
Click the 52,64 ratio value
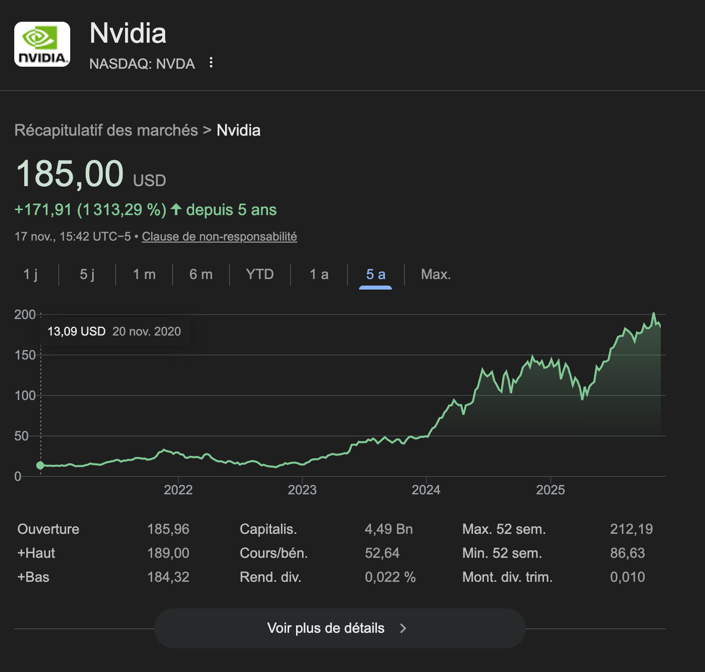382,553
